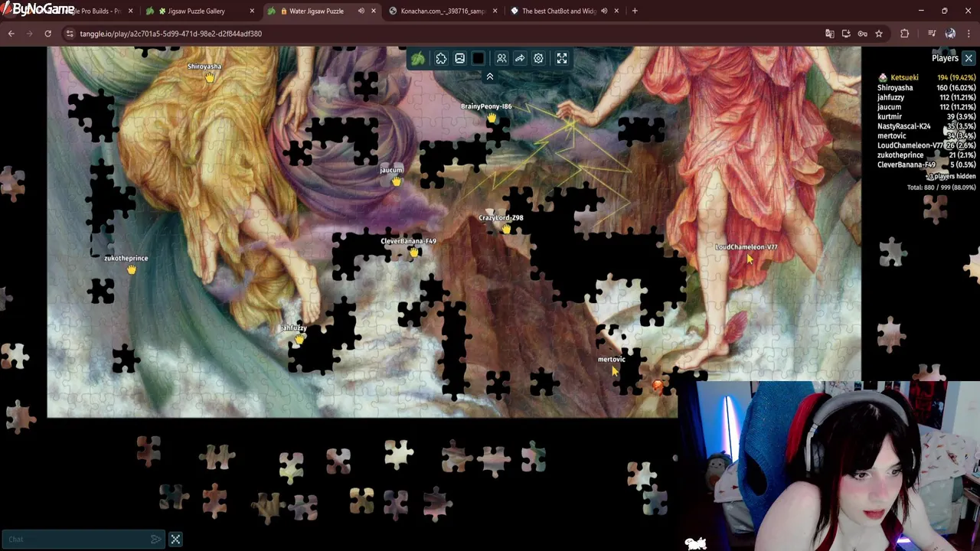This screenshot has width=980, height=551.
Task: Close the chat box with X icon
Action: pos(175,540)
